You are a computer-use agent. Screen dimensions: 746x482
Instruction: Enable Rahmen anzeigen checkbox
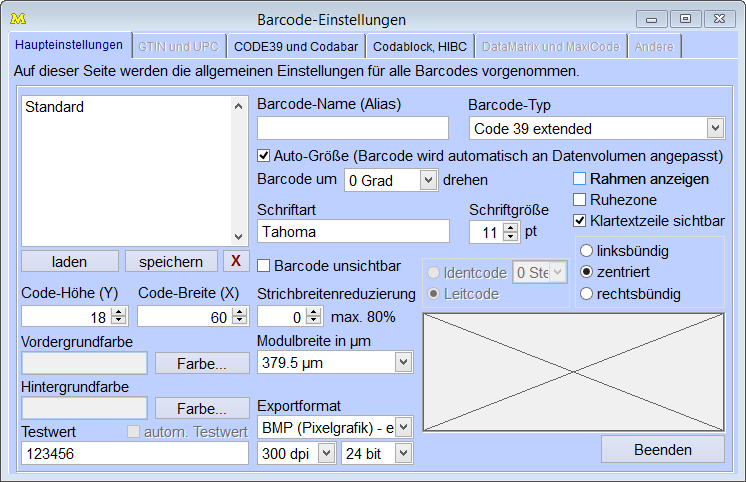[x=579, y=179]
